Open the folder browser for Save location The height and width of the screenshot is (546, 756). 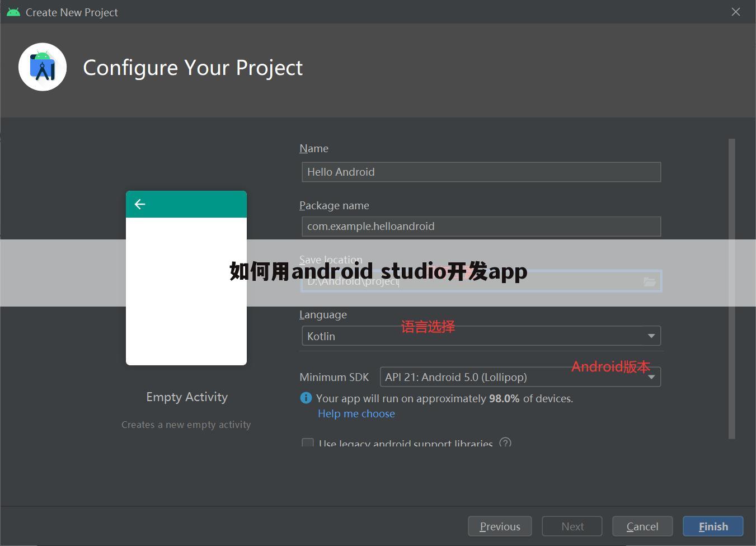tap(649, 281)
